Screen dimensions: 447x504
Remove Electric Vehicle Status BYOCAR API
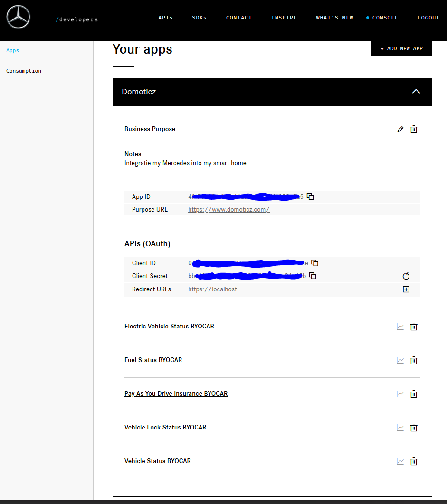point(414,327)
